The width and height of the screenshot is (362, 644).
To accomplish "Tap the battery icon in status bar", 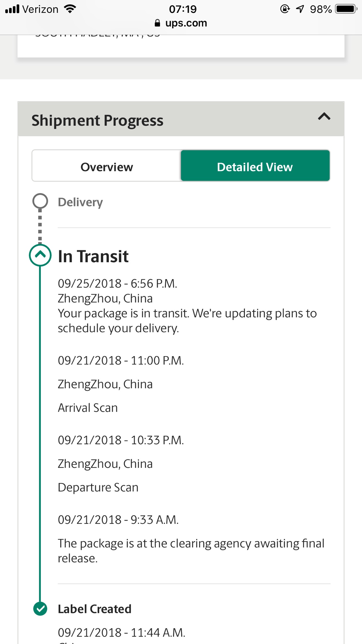I will (346, 9).
